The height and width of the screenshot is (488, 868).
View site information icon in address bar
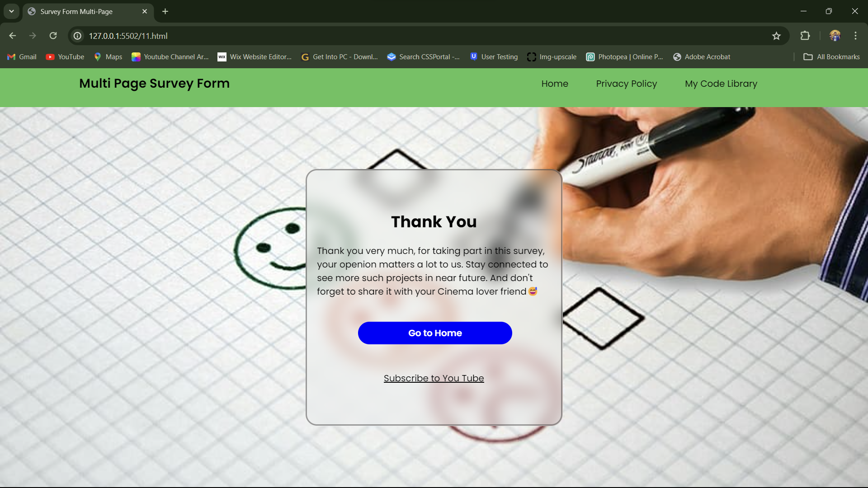pyautogui.click(x=78, y=36)
